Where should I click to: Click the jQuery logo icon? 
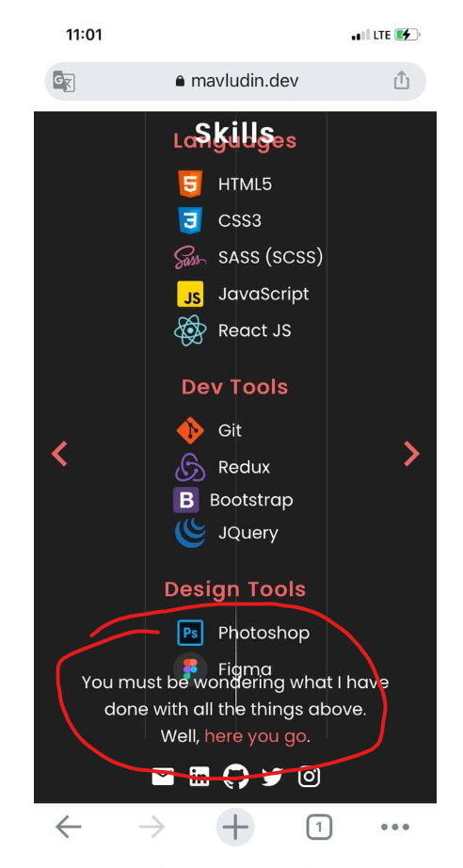click(x=190, y=533)
